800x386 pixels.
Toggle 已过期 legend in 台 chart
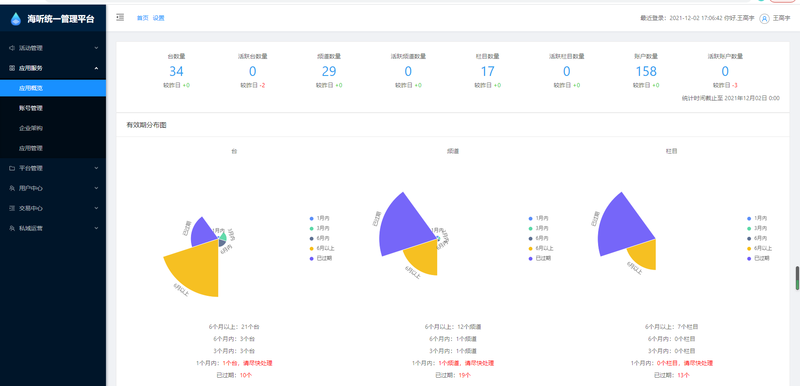click(x=320, y=259)
